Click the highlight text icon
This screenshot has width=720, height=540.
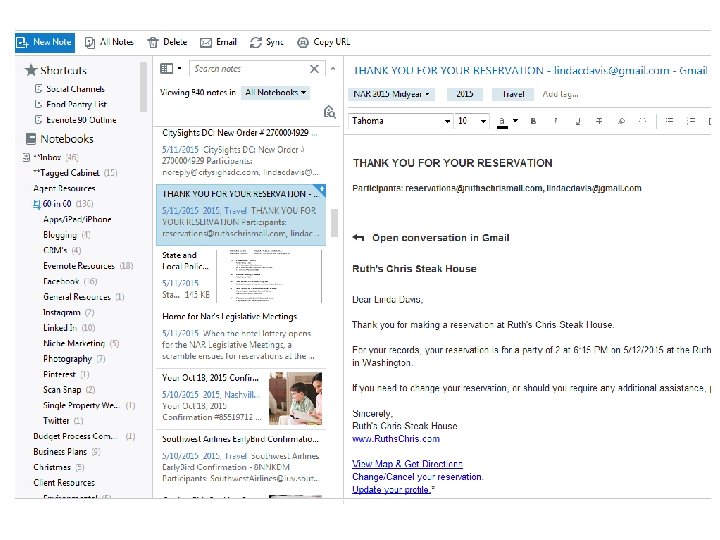pyautogui.click(x=621, y=121)
